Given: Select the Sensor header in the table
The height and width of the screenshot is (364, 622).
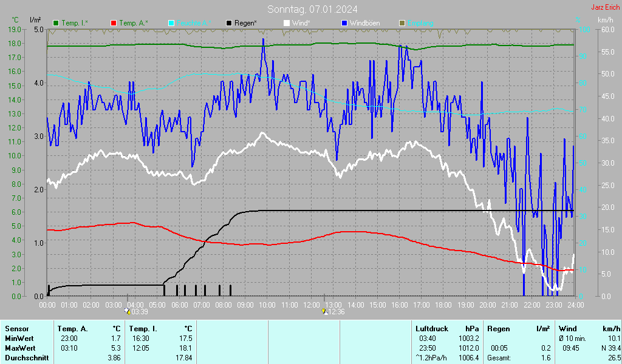Looking at the screenshot, I should tap(16, 328).
